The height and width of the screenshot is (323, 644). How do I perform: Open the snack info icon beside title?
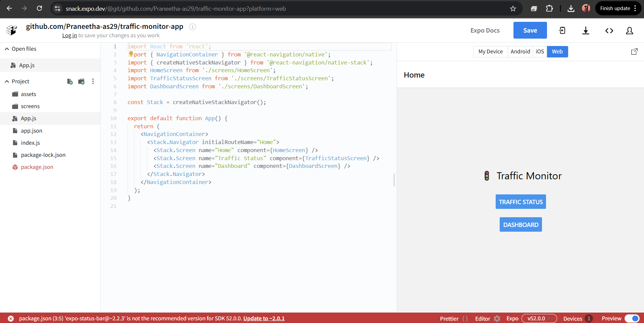click(x=193, y=27)
